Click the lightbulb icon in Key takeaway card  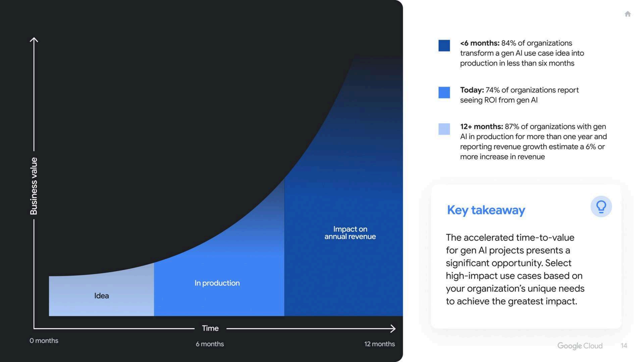click(x=601, y=206)
